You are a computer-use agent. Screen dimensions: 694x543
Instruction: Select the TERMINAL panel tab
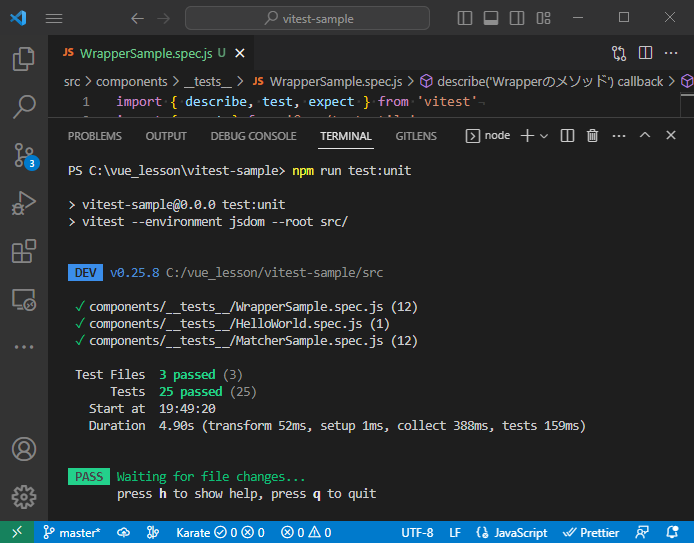coord(346,136)
